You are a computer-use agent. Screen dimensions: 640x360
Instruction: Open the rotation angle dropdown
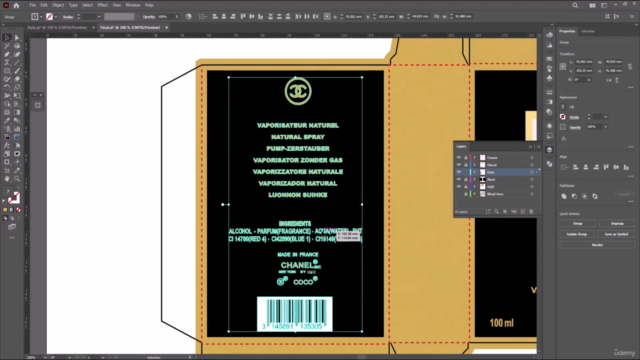tap(589, 80)
